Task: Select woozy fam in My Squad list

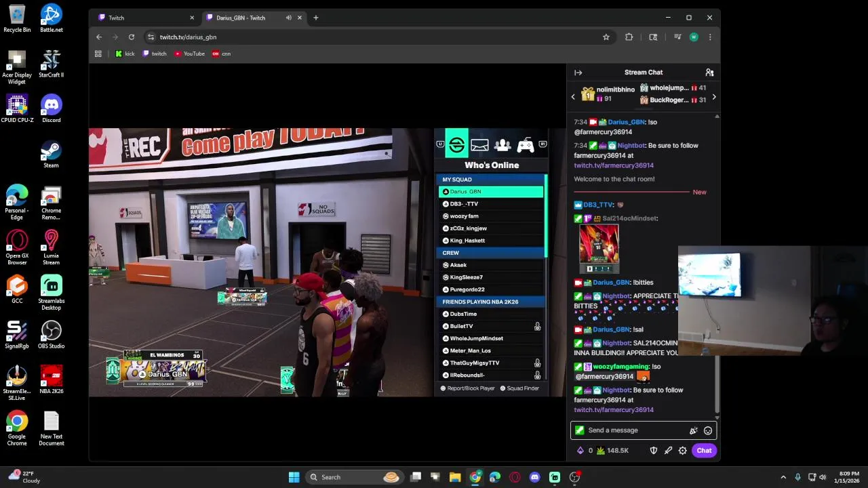Action: [x=491, y=216]
